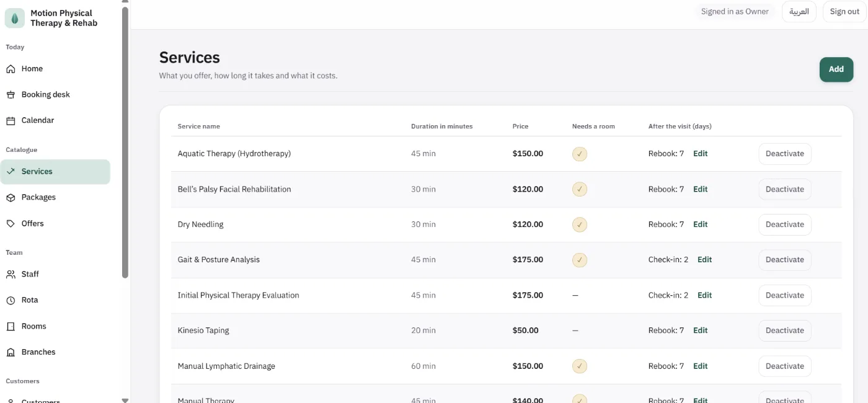Image resolution: width=868 pixels, height=403 pixels.
Task: Open the Packages catalogue page
Action: click(55, 198)
